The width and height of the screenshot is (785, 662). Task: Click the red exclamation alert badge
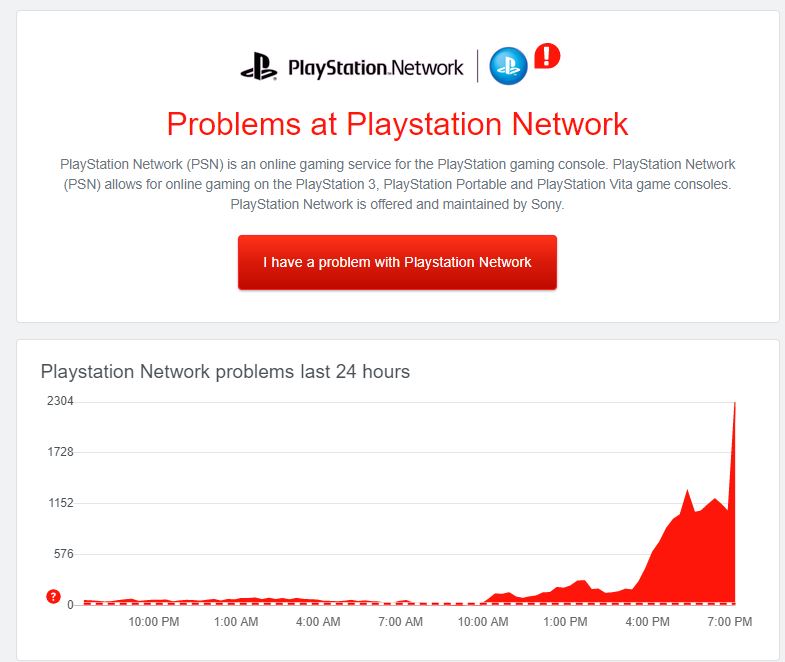pyautogui.click(x=547, y=56)
